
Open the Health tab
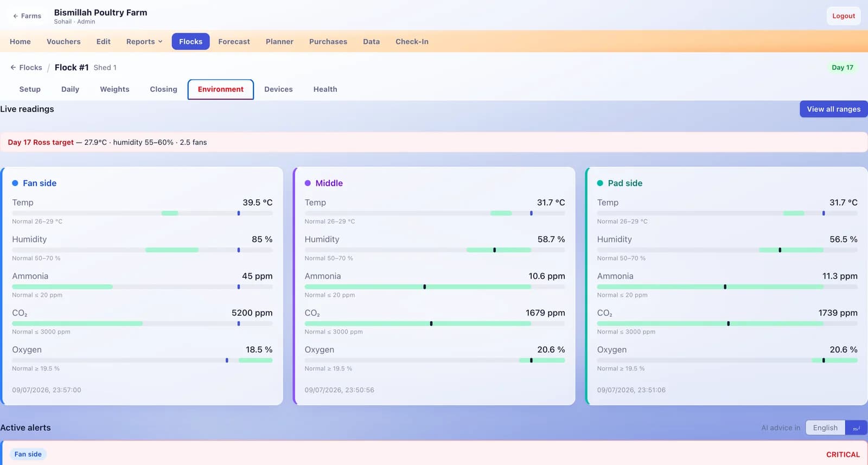(x=325, y=89)
